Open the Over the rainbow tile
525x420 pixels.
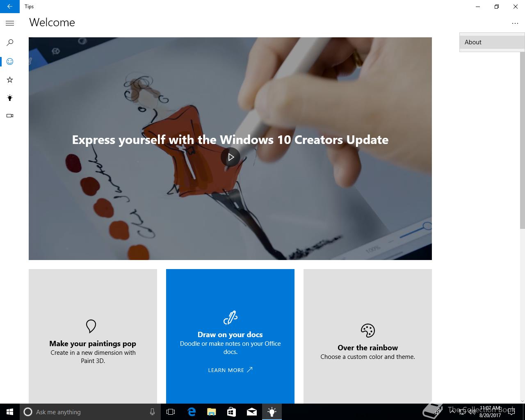367,336
